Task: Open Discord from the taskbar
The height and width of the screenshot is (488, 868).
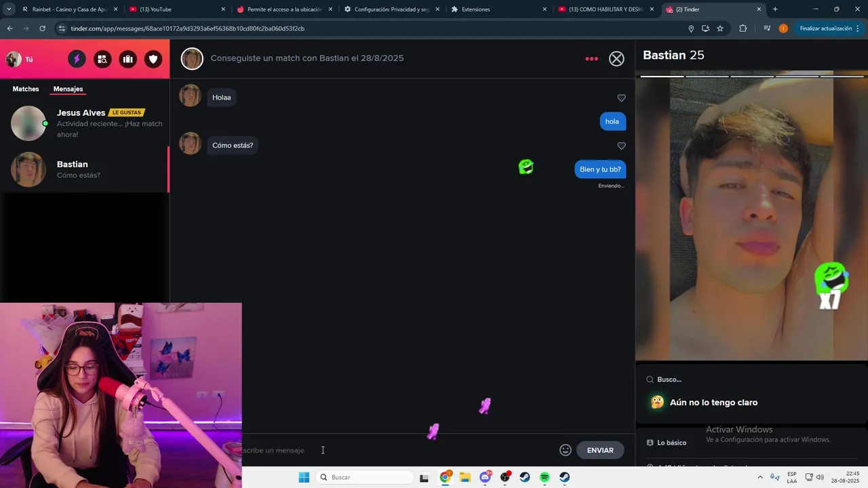Action: click(485, 477)
